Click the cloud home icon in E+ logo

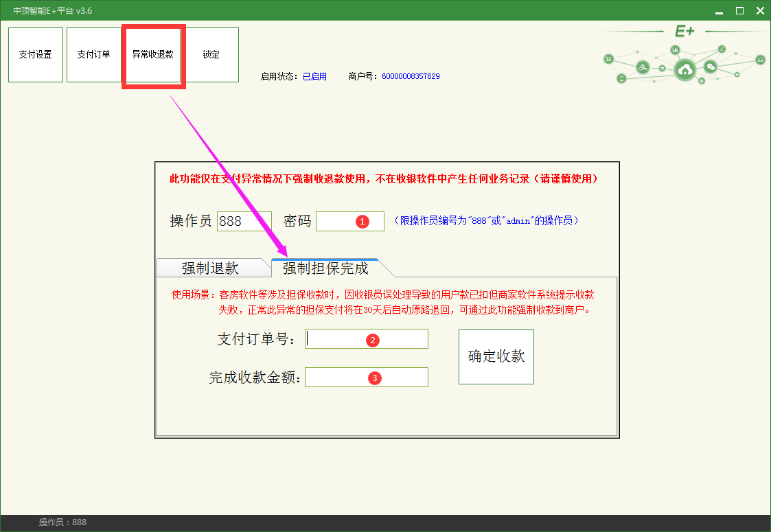click(684, 70)
